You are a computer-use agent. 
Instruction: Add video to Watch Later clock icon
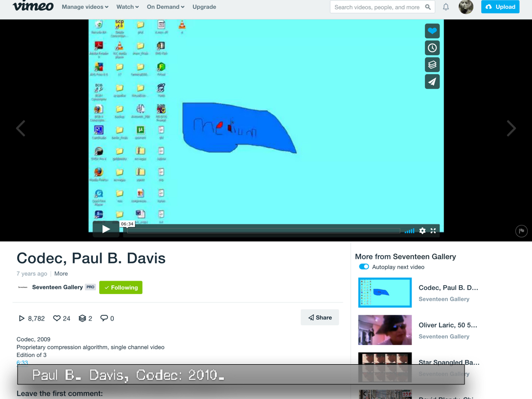432,48
